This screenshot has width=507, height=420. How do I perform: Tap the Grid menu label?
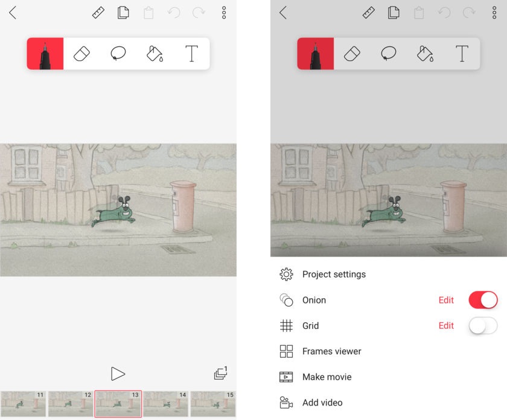[x=310, y=326]
